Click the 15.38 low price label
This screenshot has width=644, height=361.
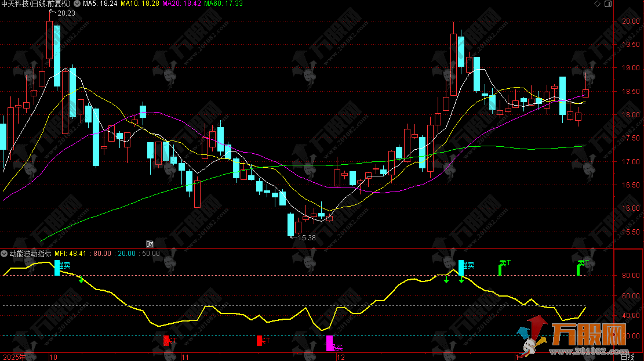pyautogui.click(x=307, y=237)
